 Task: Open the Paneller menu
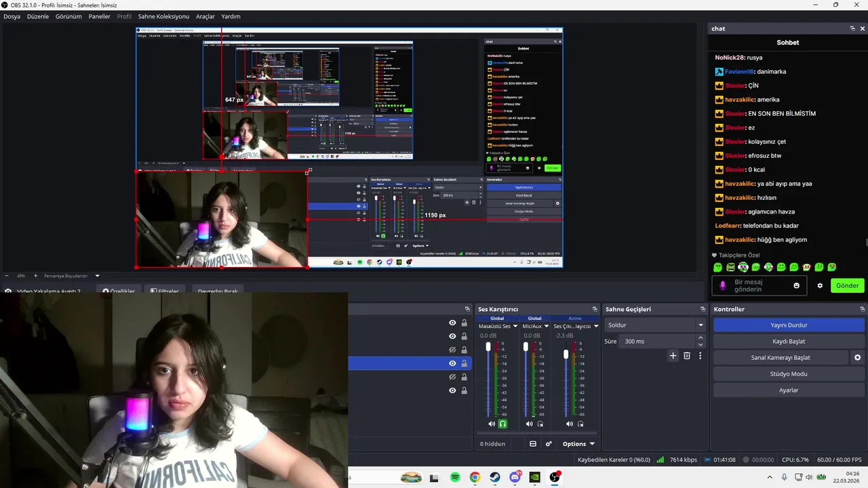click(x=99, y=16)
